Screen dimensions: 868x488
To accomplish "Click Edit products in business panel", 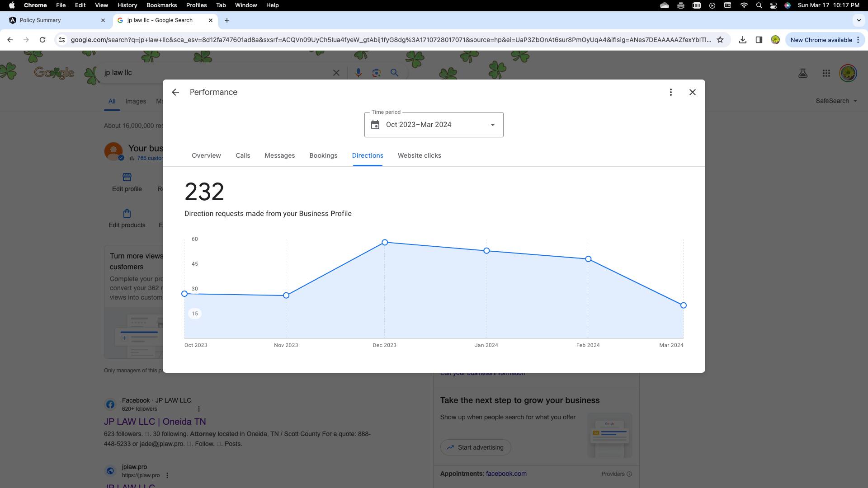I will pos(127,219).
